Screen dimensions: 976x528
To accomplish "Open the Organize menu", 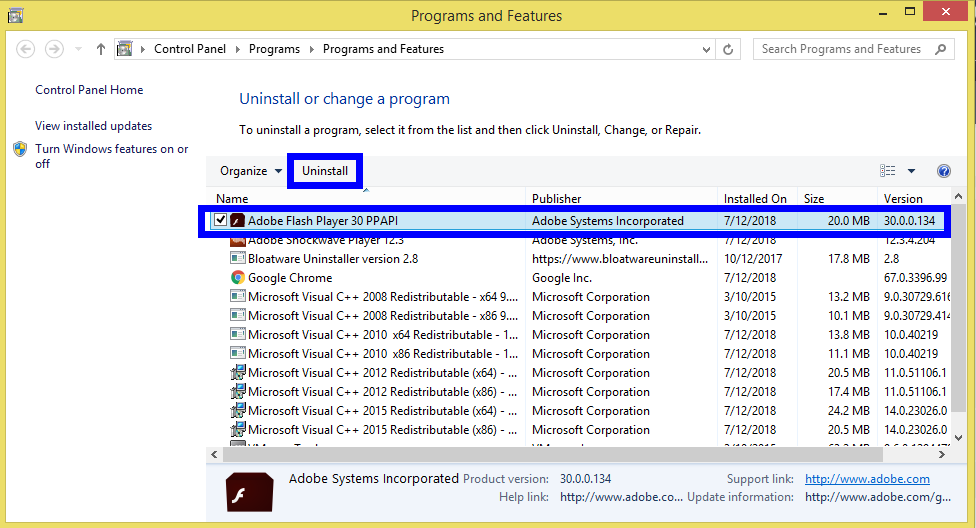I will [x=251, y=171].
